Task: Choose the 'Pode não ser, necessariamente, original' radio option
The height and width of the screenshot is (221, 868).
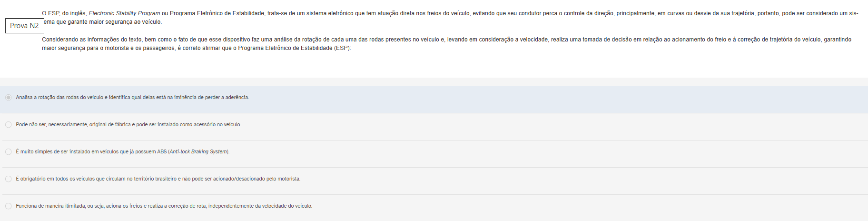Action: tap(8, 125)
